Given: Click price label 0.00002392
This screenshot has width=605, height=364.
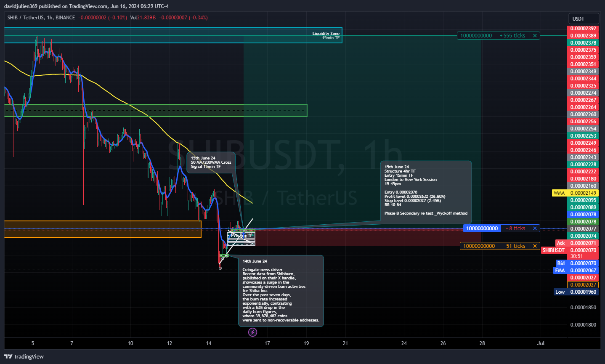Looking at the screenshot, I should click(583, 29).
